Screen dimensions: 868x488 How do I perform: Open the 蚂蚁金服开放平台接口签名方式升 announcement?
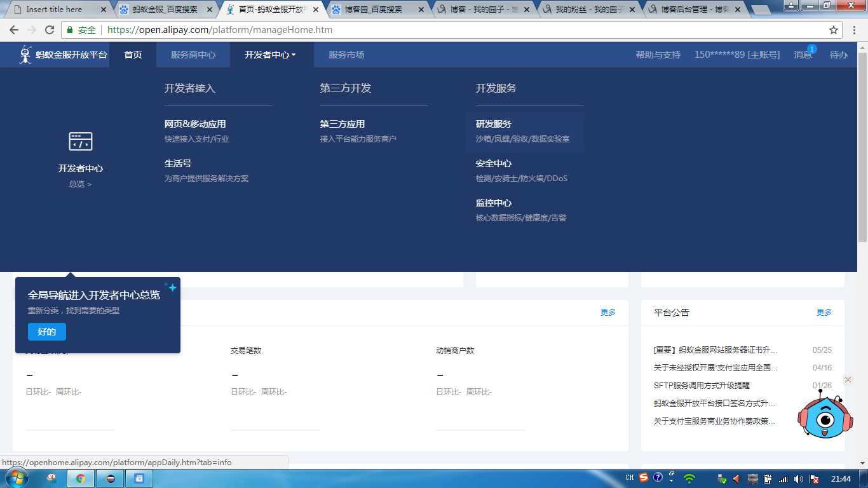point(715,403)
